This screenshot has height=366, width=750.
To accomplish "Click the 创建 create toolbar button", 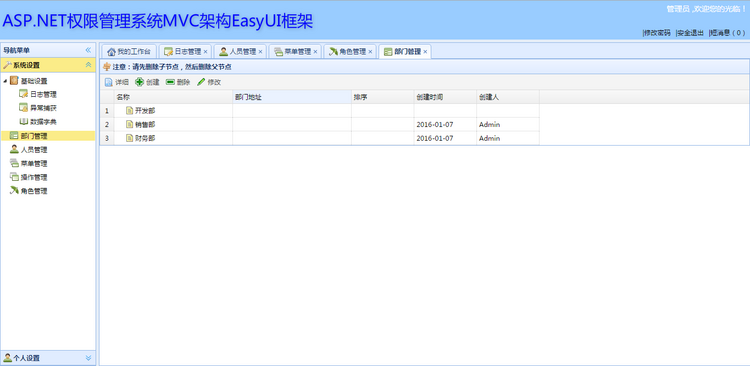I will [x=147, y=82].
